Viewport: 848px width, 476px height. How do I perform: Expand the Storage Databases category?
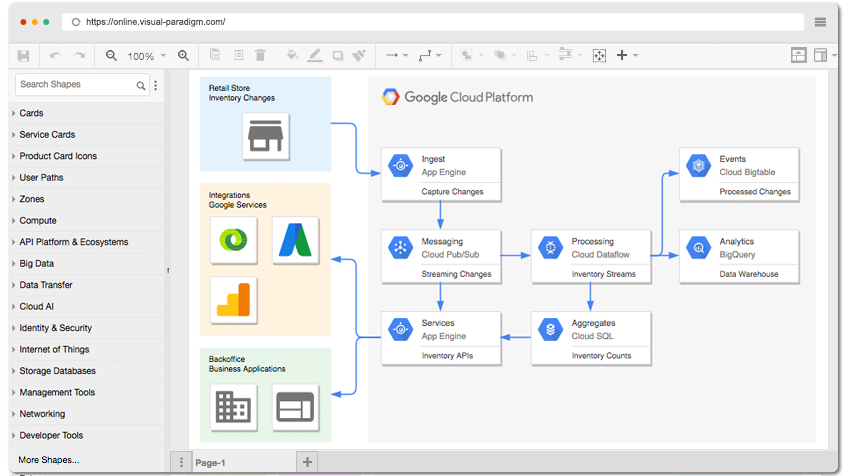(x=87, y=371)
